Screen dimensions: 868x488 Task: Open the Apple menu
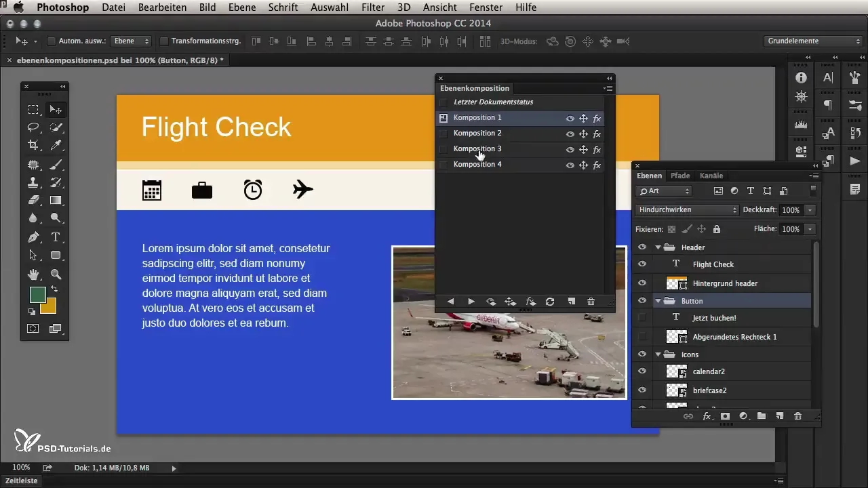18,7
